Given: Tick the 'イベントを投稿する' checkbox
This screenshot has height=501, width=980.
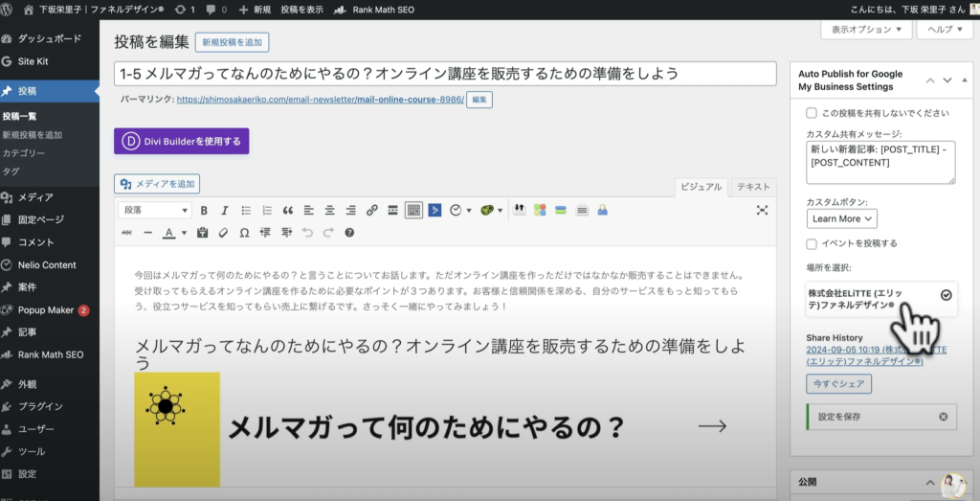Looking at the screenshot, I should point(812,243).
